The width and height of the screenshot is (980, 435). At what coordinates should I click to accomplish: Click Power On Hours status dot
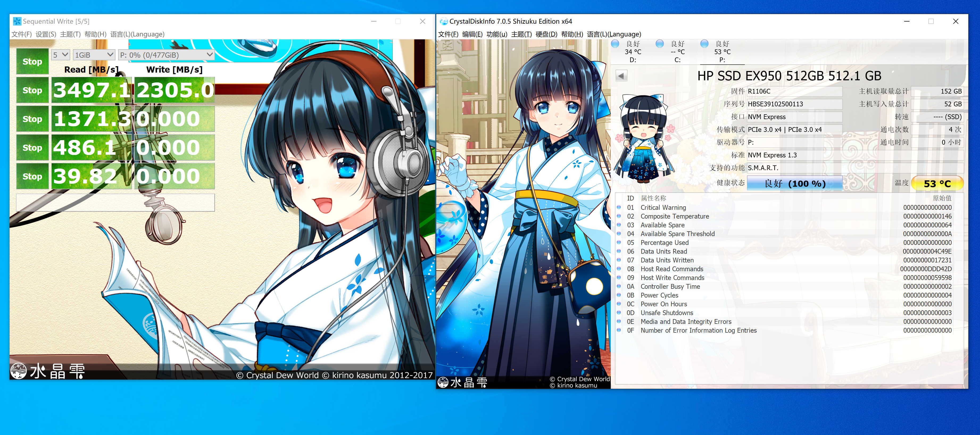pos(618,304)
